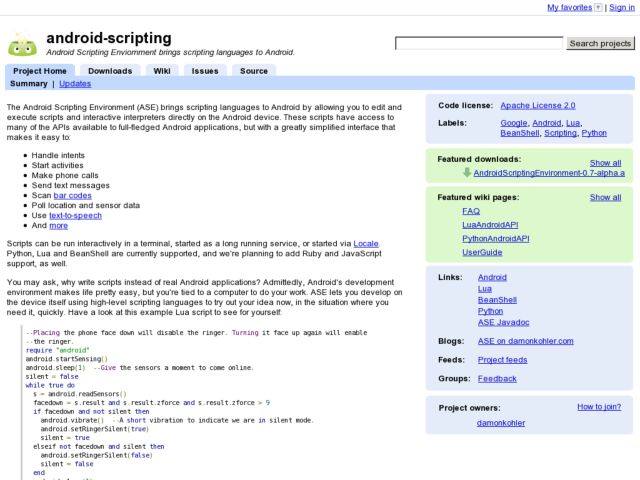The width and height of the screenshot is (640, 480).
Task: Click the Android robot project logo
Action: (22, 45)
